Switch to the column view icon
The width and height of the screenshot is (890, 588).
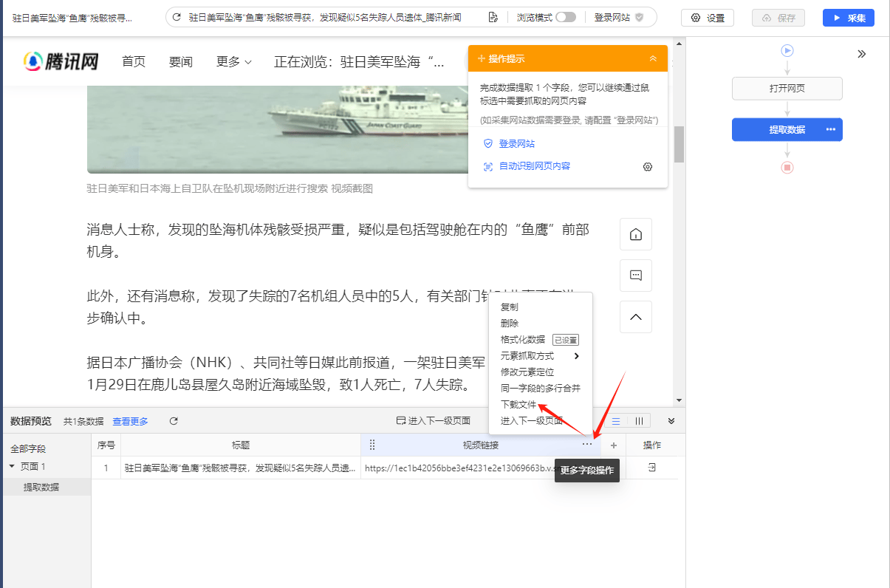(639, 421)
